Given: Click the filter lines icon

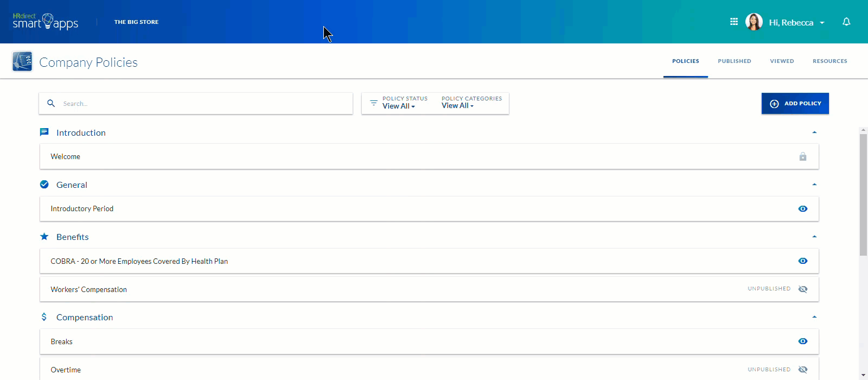Looking at the screenshot, I should 374,103.
